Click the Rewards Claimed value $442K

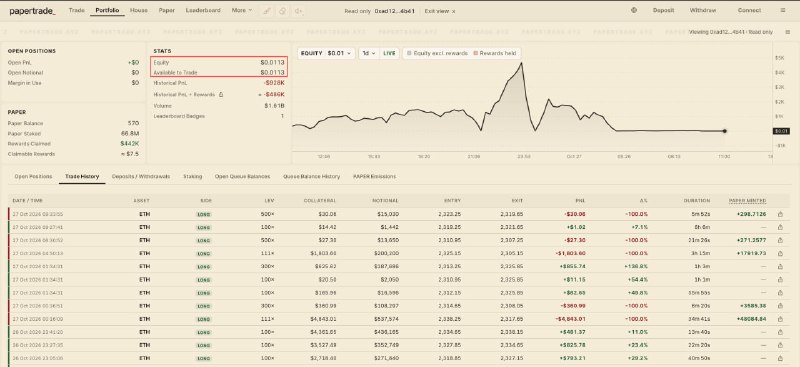click(x=130, y=143)
